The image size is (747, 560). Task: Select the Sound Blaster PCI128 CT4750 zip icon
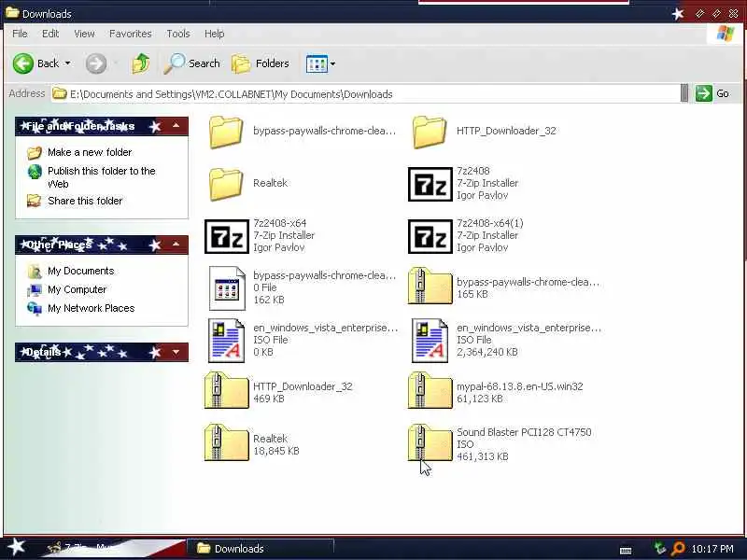430,442
